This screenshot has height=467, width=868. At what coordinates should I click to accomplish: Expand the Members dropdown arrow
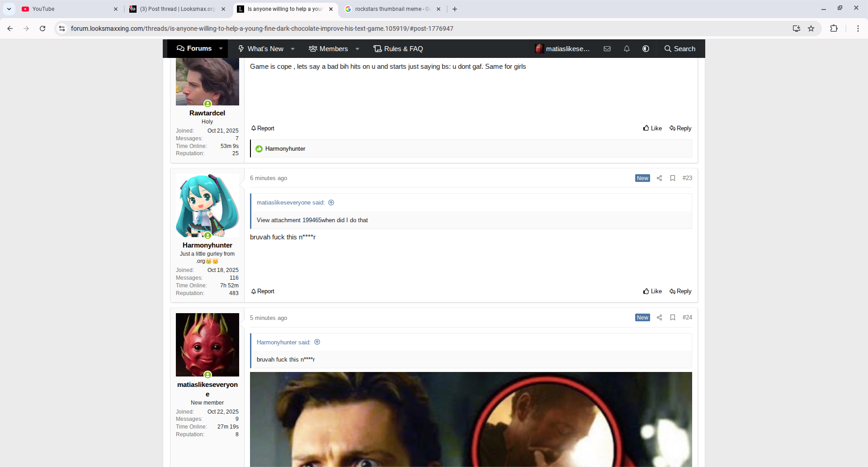pos(357,49)
